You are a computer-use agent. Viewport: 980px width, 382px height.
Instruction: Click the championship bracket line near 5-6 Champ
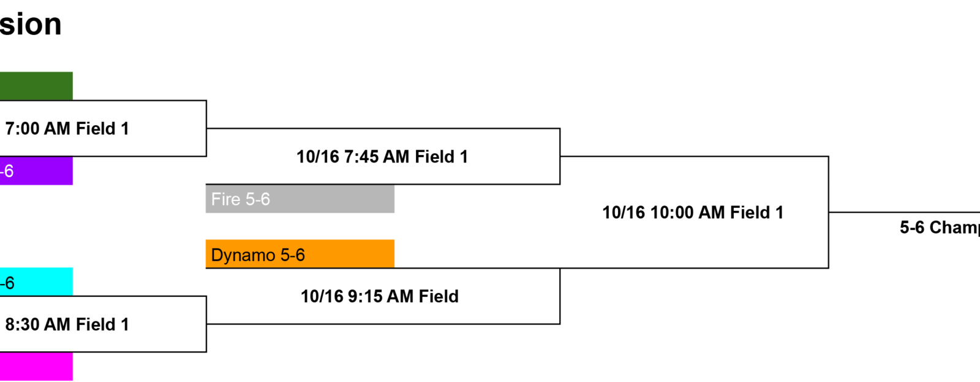coord(904,212)
